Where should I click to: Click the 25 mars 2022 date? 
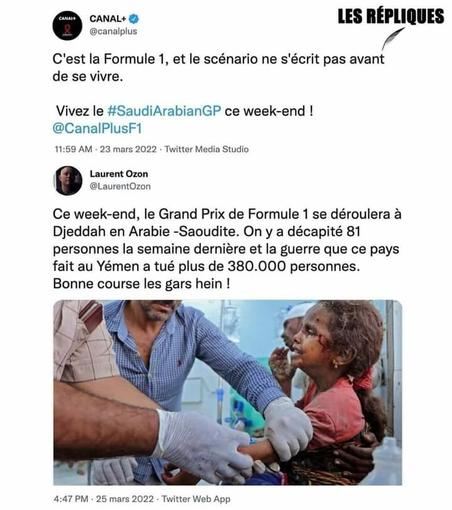[x=125, y=499]
